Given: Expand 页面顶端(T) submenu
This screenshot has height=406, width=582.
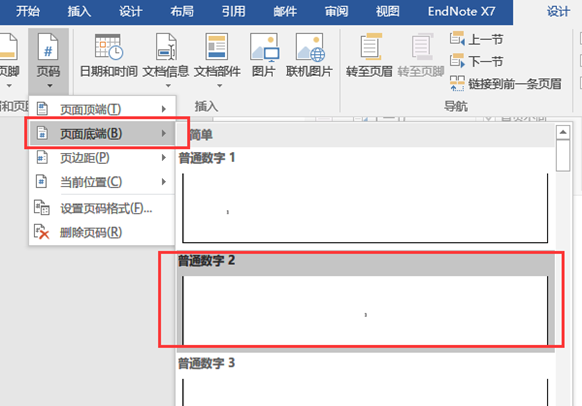Looking at the screenshot, I should pyautogui.click(x=102, y=109).
